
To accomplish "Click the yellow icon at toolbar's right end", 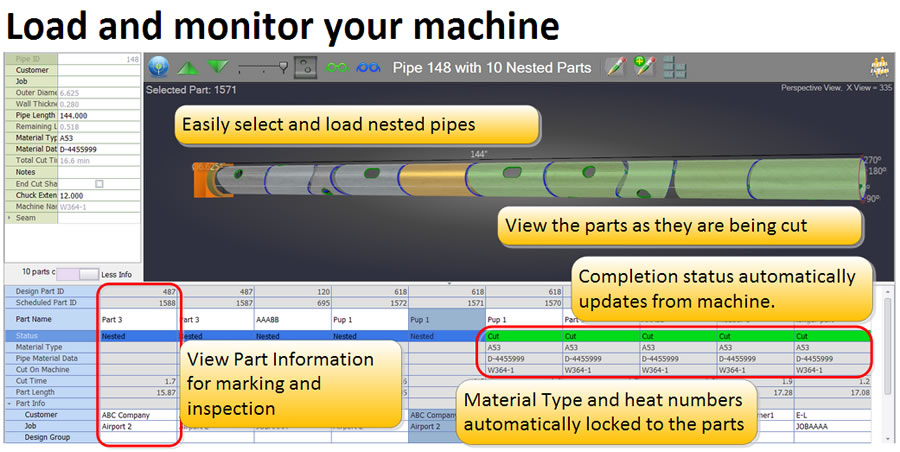I will coord(879,67).
